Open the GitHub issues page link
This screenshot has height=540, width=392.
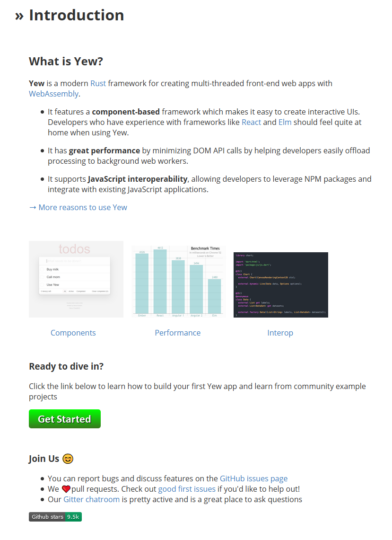(x=253, y=478)
